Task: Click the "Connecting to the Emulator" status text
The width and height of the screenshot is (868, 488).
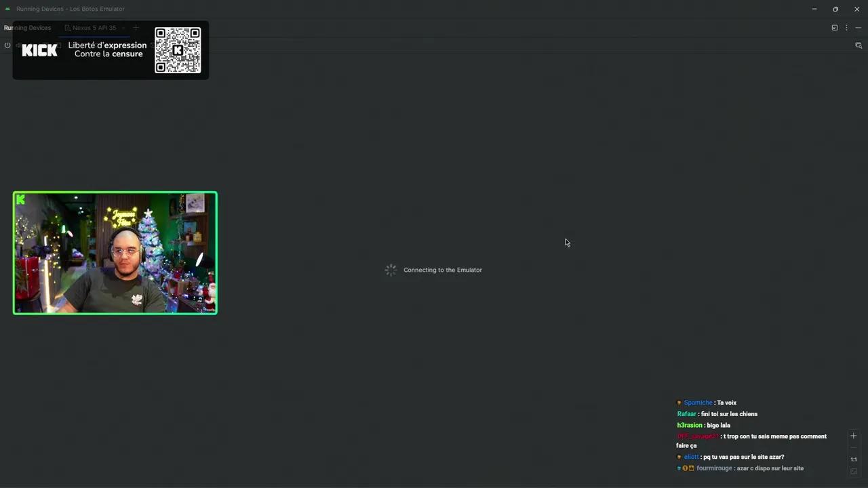Action: 443,270
